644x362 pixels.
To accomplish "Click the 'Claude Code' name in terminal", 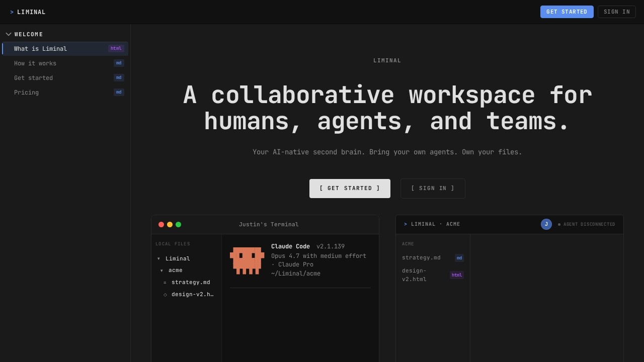I will (290, 246).
